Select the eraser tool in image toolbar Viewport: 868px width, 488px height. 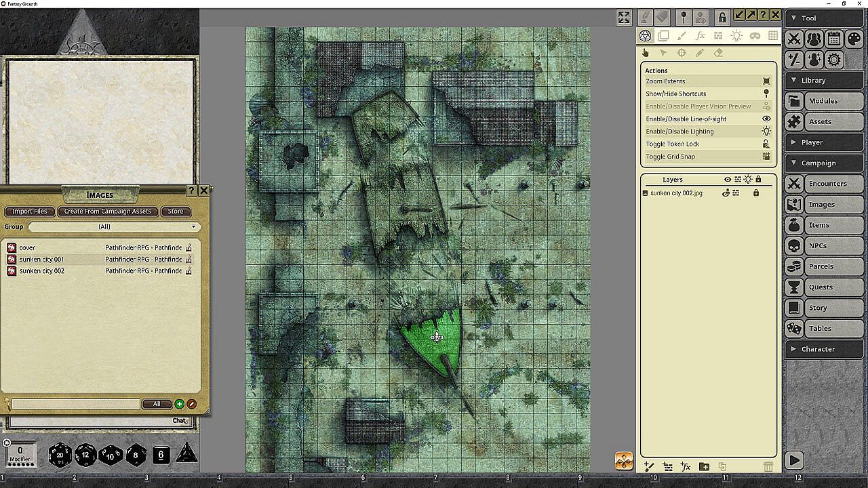tap(718, 53)
